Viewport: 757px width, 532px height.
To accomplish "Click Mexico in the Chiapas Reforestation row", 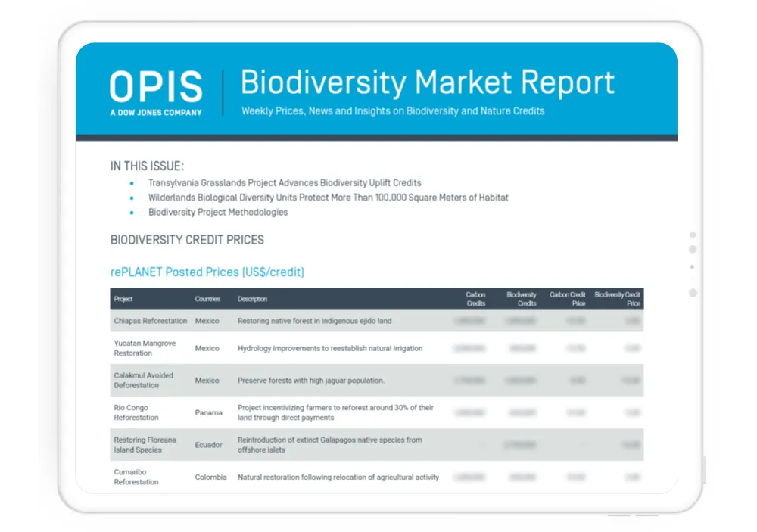I will pos(207,321).
